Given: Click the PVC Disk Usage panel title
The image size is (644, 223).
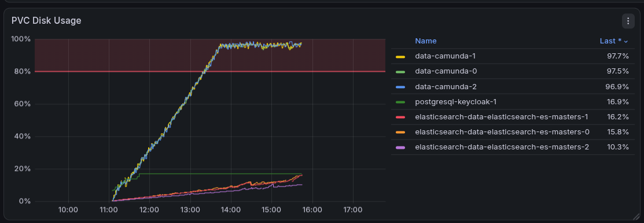Looking at the screenshot, I should click(x=46, y=21).
